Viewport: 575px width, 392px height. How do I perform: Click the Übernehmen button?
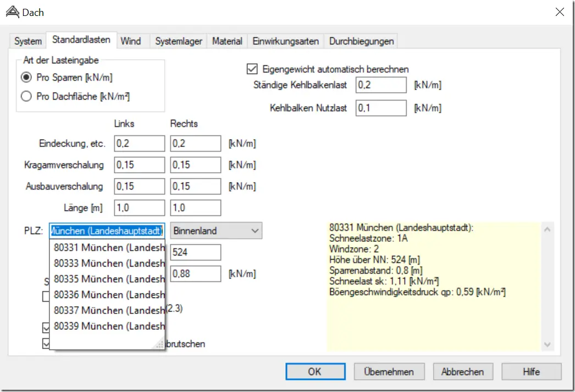coord(389,372)
